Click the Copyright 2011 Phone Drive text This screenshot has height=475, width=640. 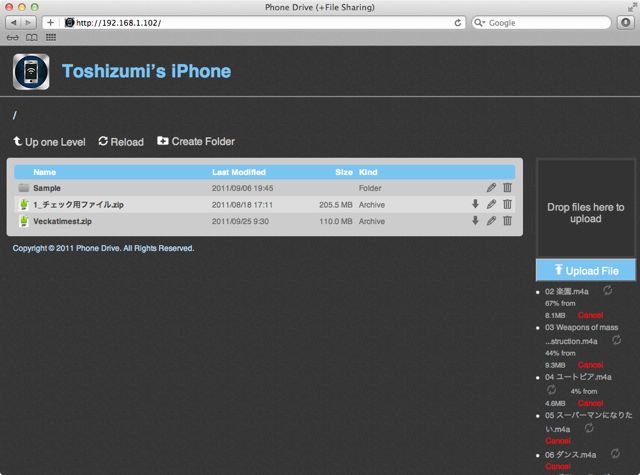point(103,249)
